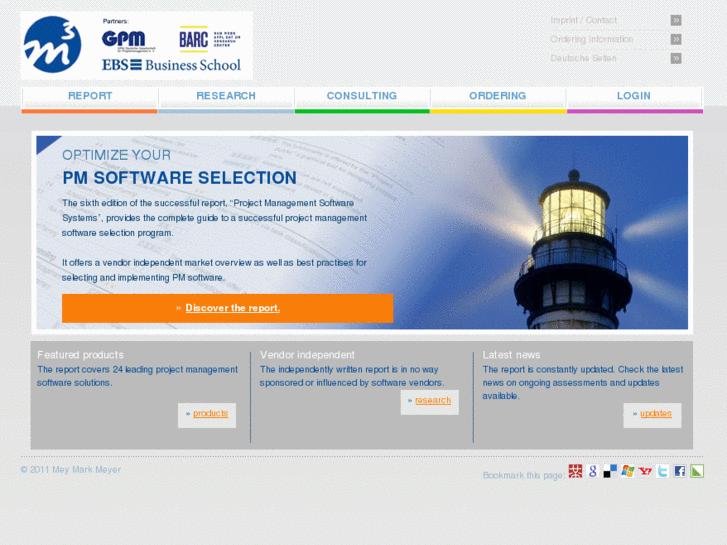Click the Latest news heading

point(511,355)
